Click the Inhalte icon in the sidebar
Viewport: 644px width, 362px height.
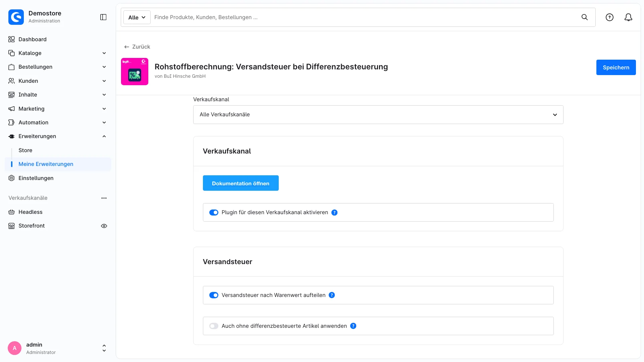pyautogui.click(x=11, y=95)
